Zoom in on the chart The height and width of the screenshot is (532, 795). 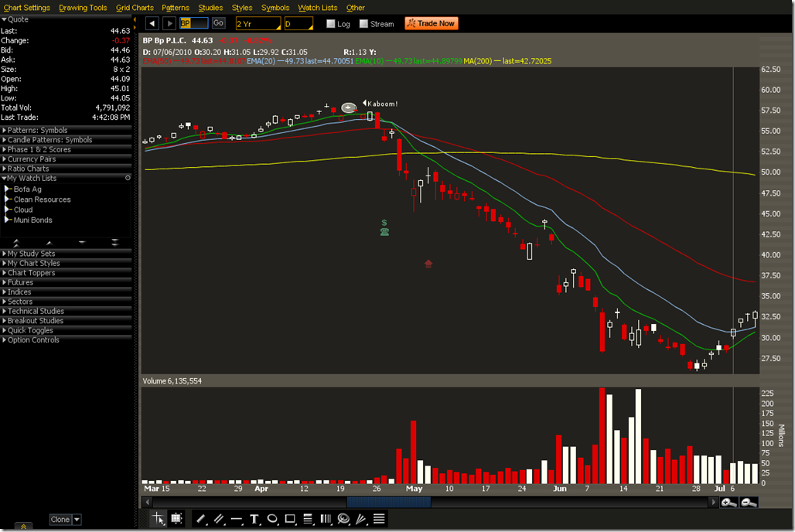click(x=729, y=502)
